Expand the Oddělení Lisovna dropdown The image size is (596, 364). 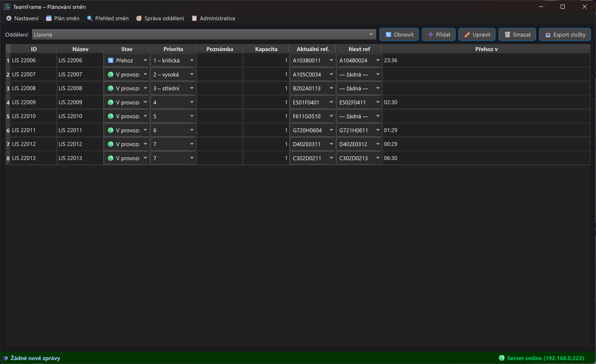pos(371,35)
